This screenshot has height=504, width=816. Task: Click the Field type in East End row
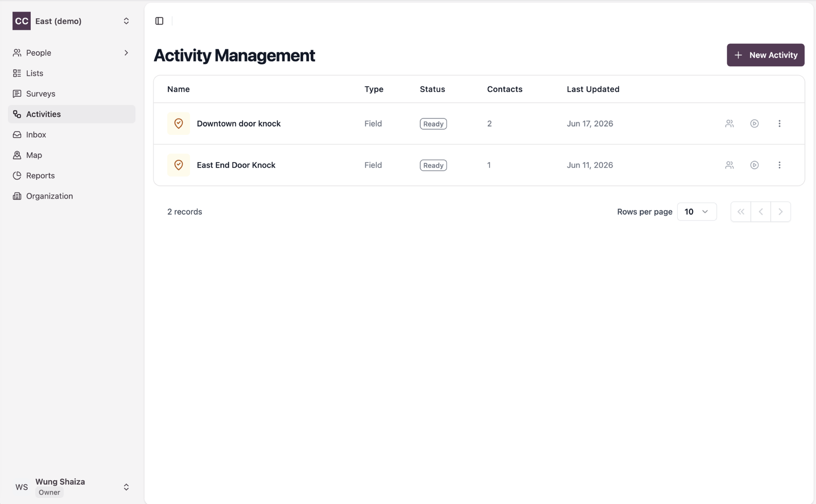click(x=373, y=165)
